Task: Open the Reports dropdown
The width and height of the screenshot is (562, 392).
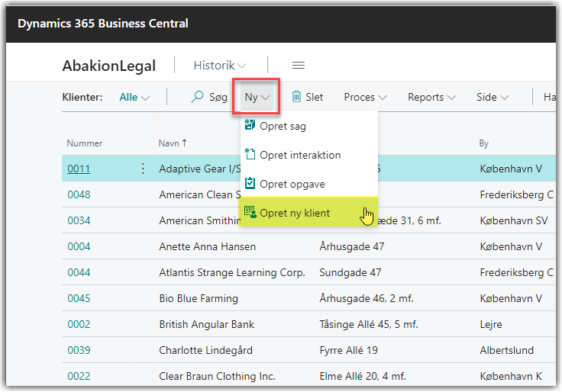Action: pyautogui.click(x=431, y=97)
